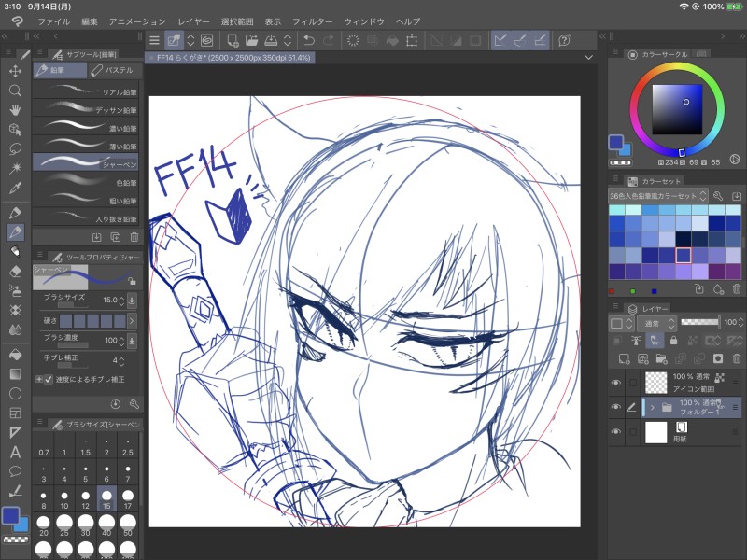Screen dimensions: 747x560
Task: Select the Move layer tool
Action: point(15,72)
